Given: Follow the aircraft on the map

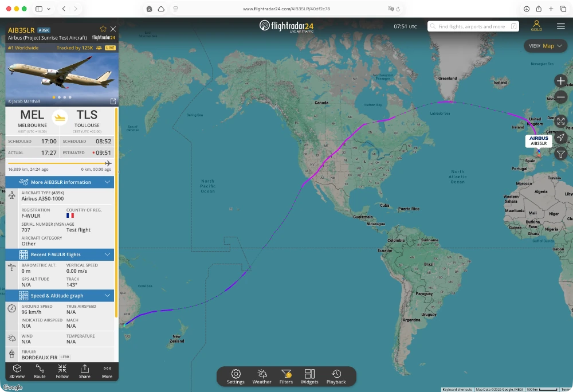Looking at the screenshot, I should (x=62, y=371).
